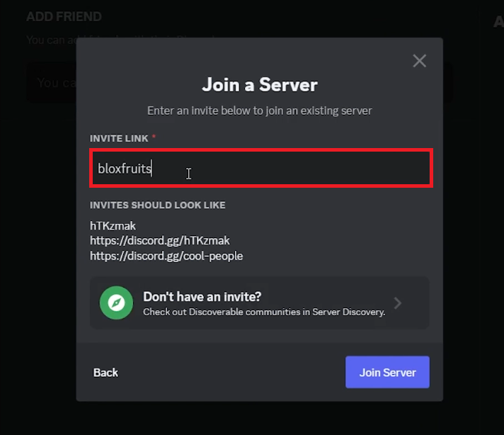Click the "Enter an invite below" subtitle text
Viewport: 504px width, 435px height.
point(260,111)
